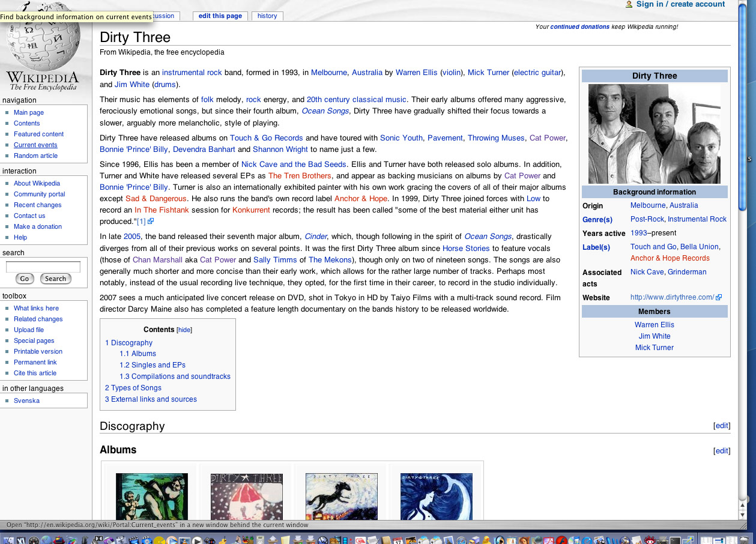
Task: Jump to '1.3 Compilations and soundtracks'
Action: click(x=175, y=376)
